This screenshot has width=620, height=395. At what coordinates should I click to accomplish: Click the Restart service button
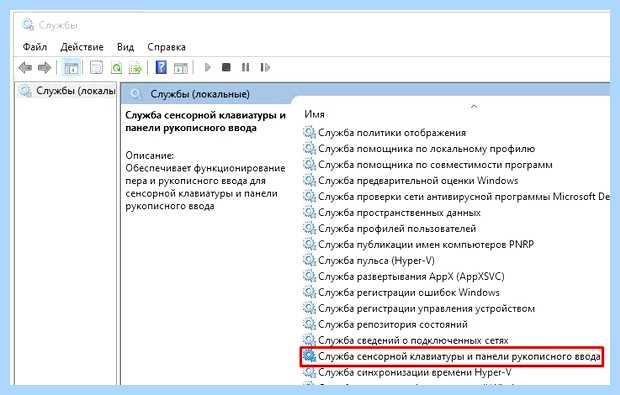pyautogui.click(x=265, y=68)
